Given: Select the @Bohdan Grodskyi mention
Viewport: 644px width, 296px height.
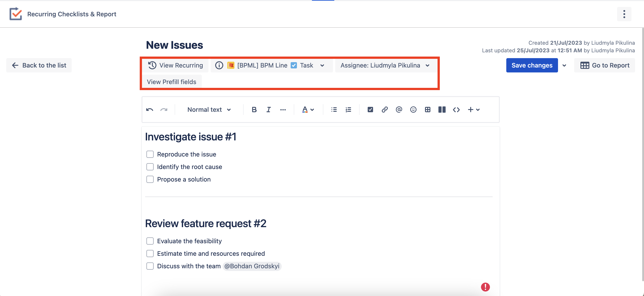Looking at the screenshot, I should [252, 266].
